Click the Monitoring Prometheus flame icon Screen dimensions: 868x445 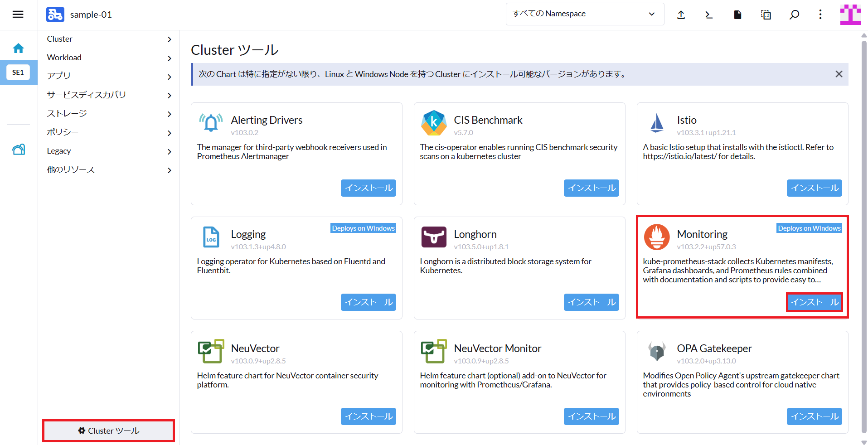(657, 237)
